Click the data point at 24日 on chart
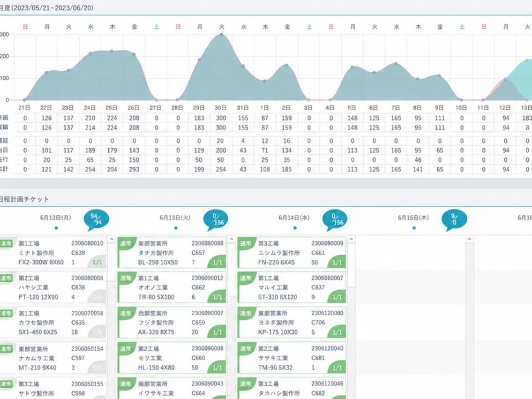 coord(90,53)
